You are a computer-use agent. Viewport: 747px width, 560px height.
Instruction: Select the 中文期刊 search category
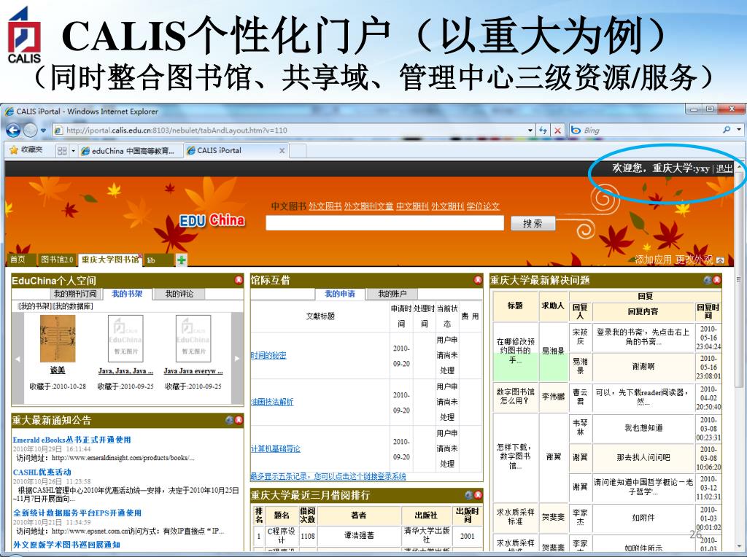(412, 206)
